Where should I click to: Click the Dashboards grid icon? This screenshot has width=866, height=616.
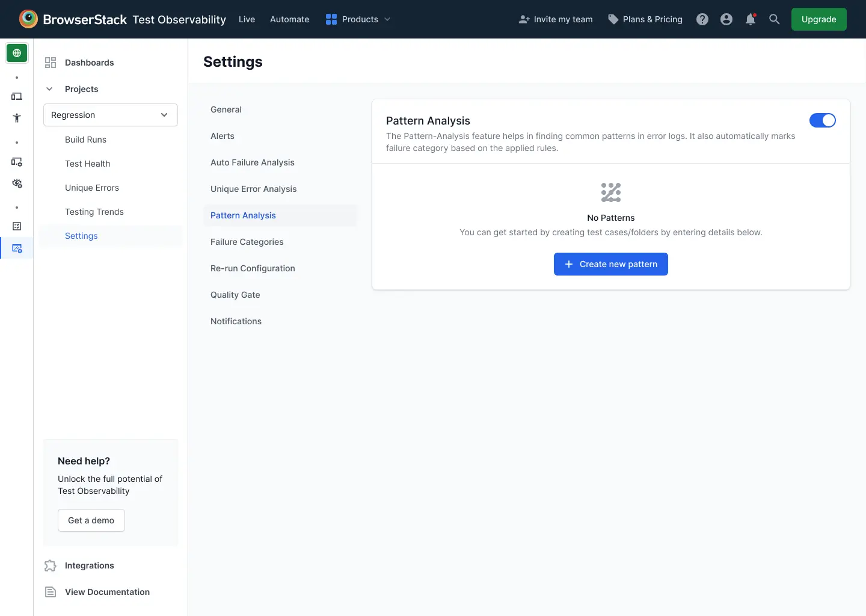pyautogui.click(x=51, y=63)
